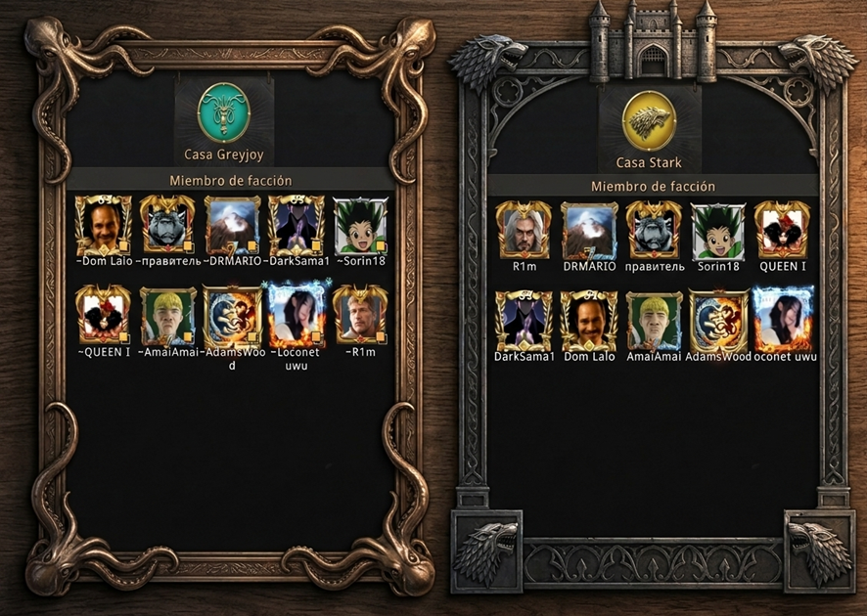The width and height of the screenshot is (867, 616).
Task: Click the Casa Greyjoy faction name label
Action: [x=224, y=154]
